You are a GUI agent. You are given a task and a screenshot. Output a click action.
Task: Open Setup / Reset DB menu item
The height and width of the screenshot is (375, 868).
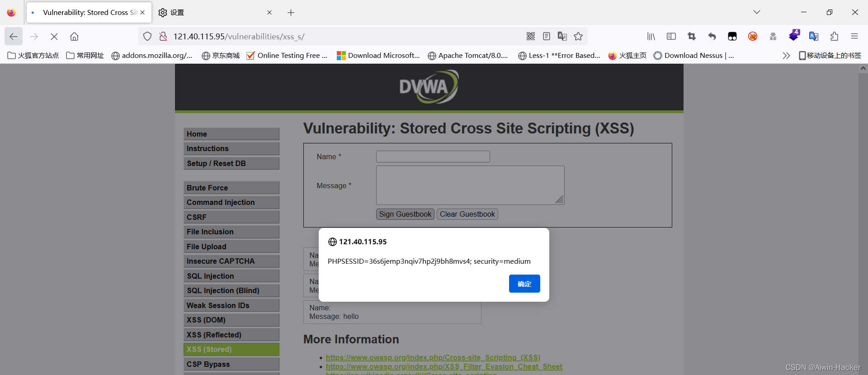click(x=231, y=163)
